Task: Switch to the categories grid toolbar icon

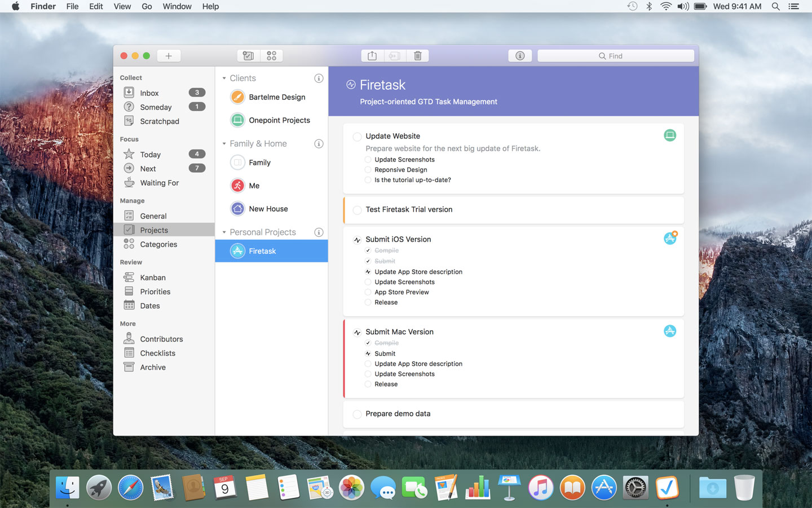Action: tap(271, 56)
